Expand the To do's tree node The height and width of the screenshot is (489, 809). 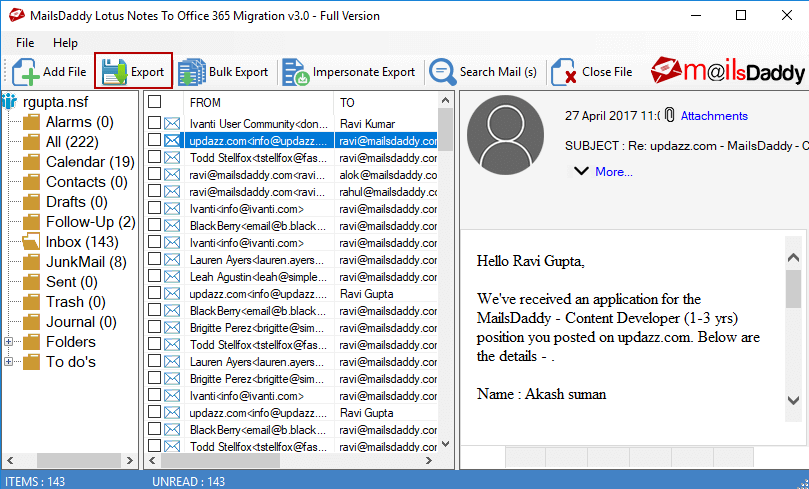click(x=8, y=362)
